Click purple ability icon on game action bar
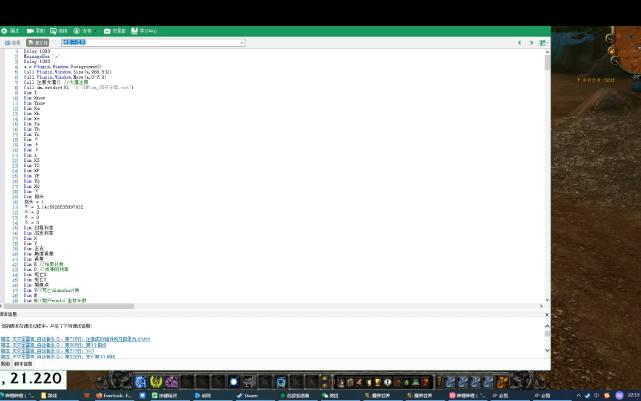The image size is (641, 401). click(171, 382)
